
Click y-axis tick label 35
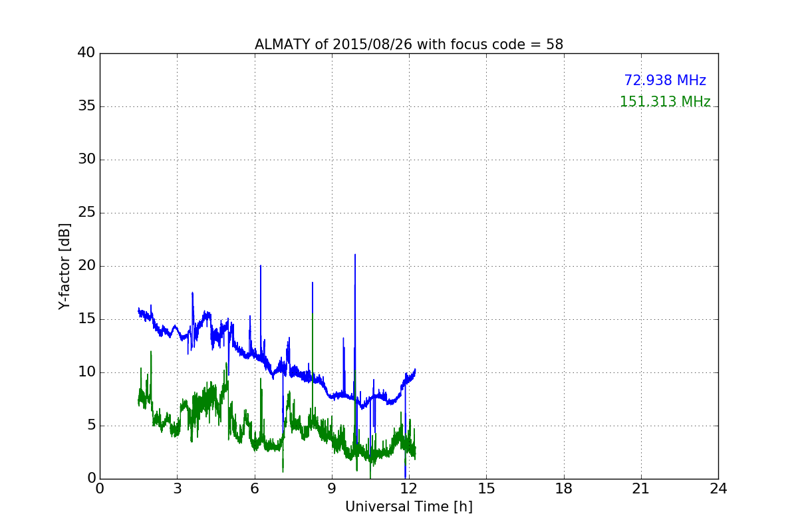click(86, 106)
